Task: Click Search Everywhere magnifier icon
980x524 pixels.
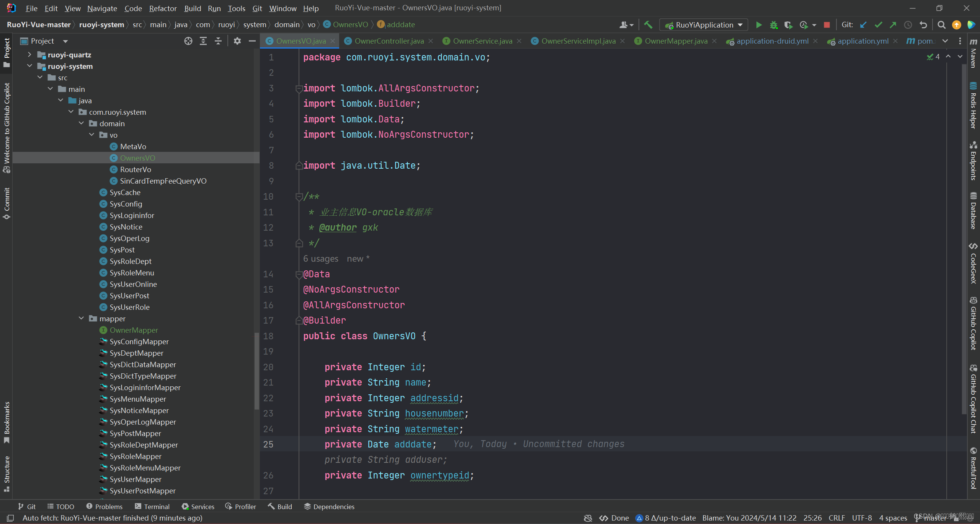Action: click(941, 25)
